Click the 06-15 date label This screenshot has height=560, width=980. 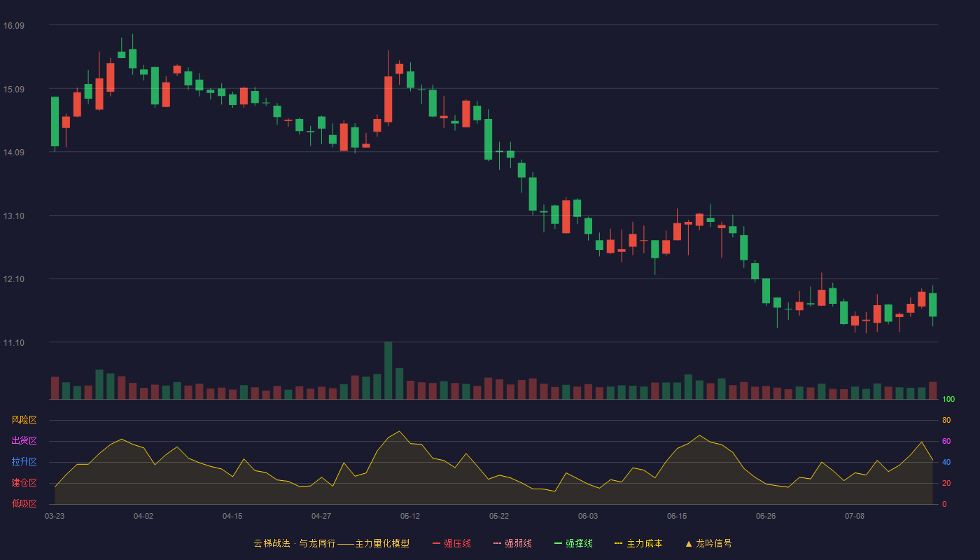point(677,516)
